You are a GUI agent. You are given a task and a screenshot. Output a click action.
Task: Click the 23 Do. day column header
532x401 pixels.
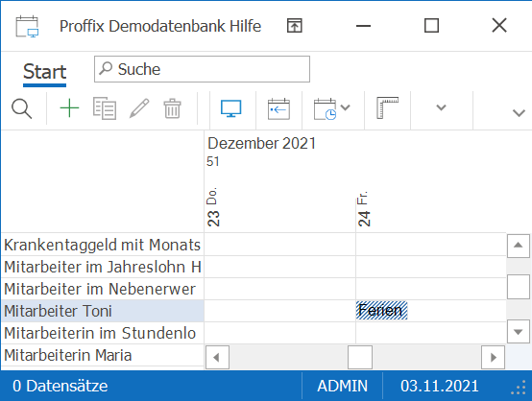(213, 206)
